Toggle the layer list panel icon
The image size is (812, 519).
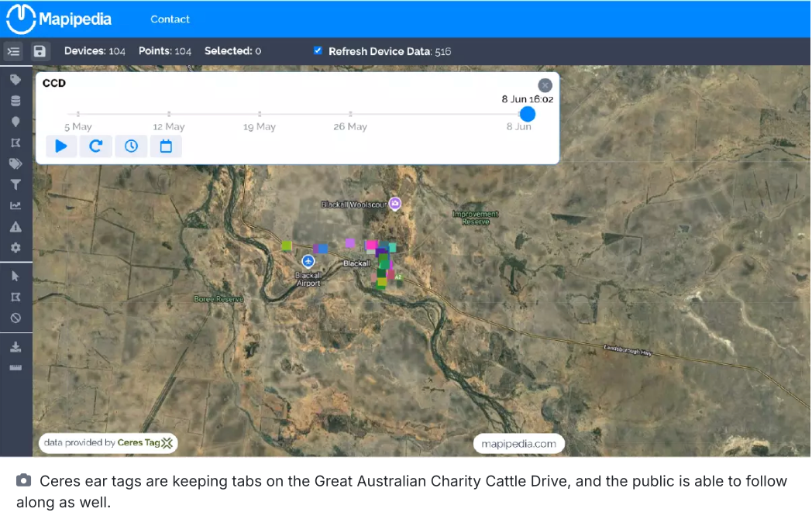coord(13,51)
